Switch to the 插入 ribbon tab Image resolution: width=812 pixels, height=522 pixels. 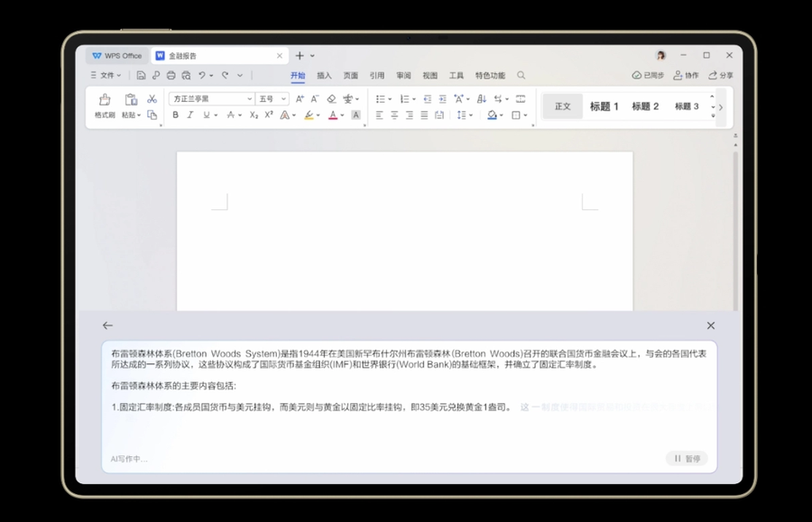324,76
